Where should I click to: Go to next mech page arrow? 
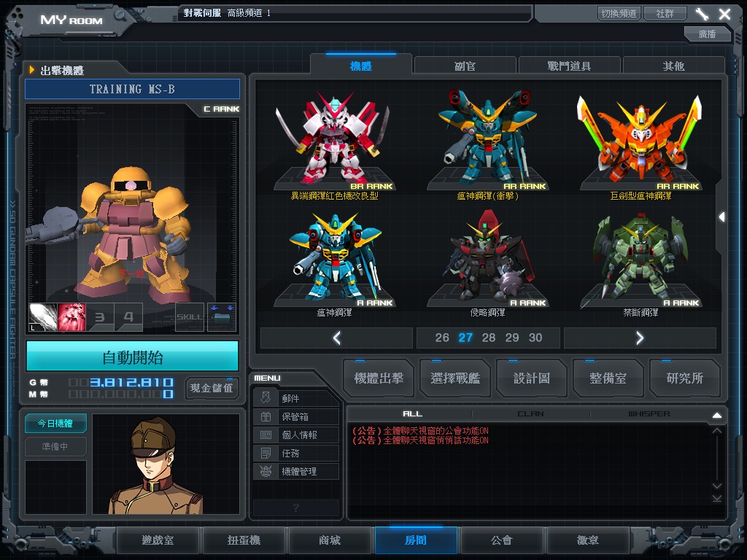[x=640, y=338]
